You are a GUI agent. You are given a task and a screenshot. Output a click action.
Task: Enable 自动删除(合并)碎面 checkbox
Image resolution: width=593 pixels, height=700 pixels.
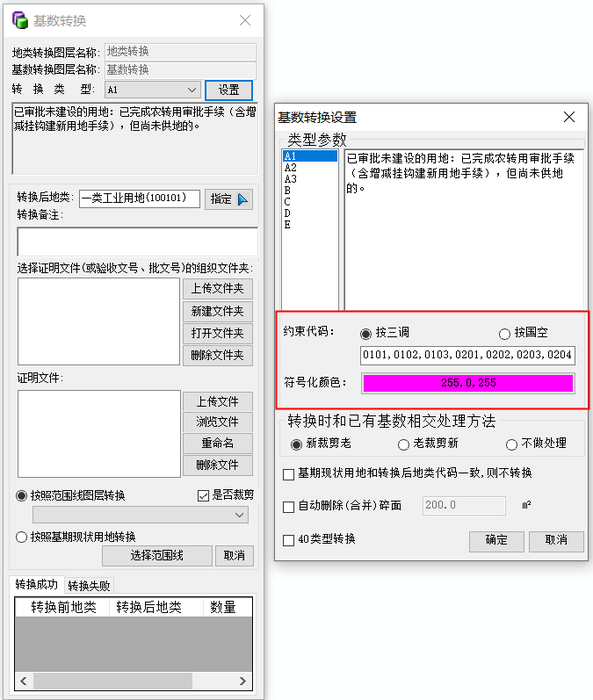click(x=288, y=507)
